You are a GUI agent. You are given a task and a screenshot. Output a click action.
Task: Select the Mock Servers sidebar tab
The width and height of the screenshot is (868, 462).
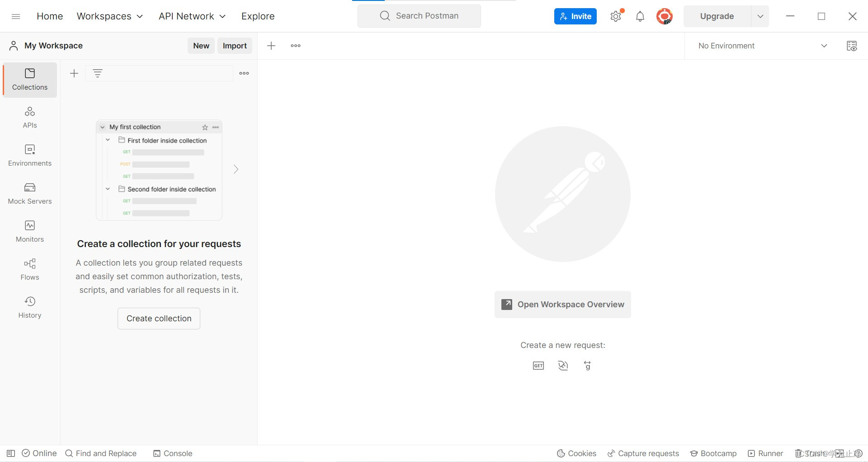30,194
